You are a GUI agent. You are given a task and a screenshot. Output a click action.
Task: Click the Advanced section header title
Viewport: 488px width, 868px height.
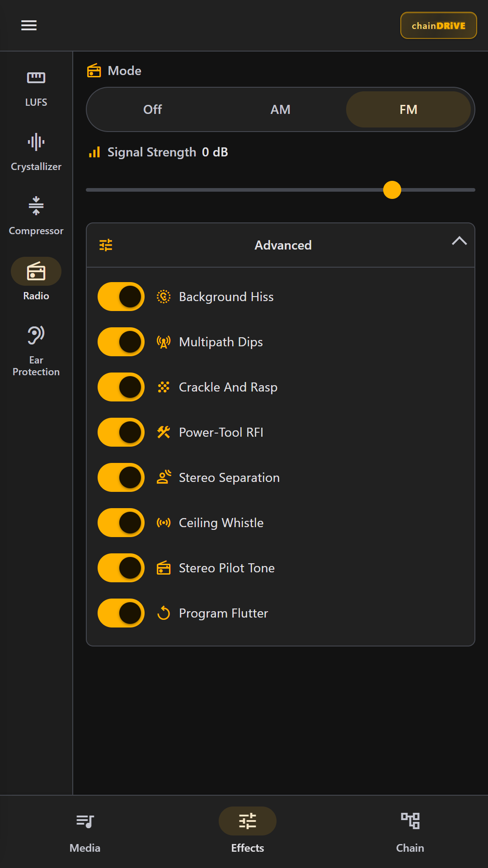click(283, 245)
